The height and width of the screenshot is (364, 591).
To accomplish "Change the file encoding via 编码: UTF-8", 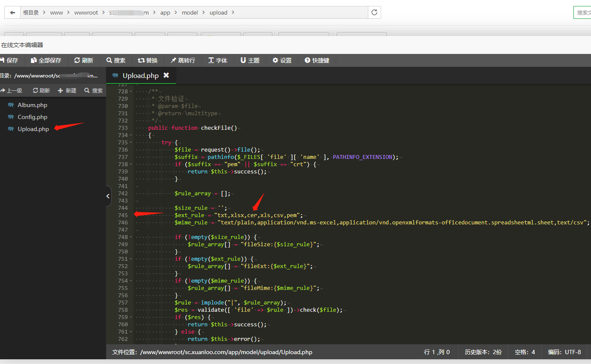I will 564,352.
